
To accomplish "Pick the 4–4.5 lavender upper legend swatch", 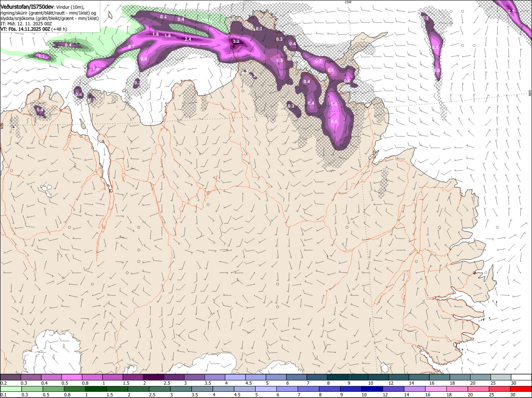I will click(x=235, y=377).
